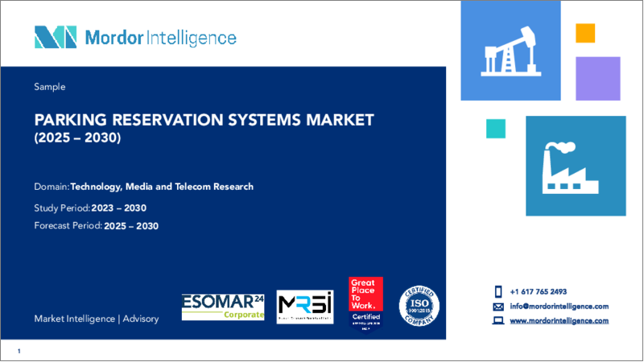Viewport: 644px width, 362px height.
Task: Click the Study Period 2023 – 2030 text
Action: point(90,207)
